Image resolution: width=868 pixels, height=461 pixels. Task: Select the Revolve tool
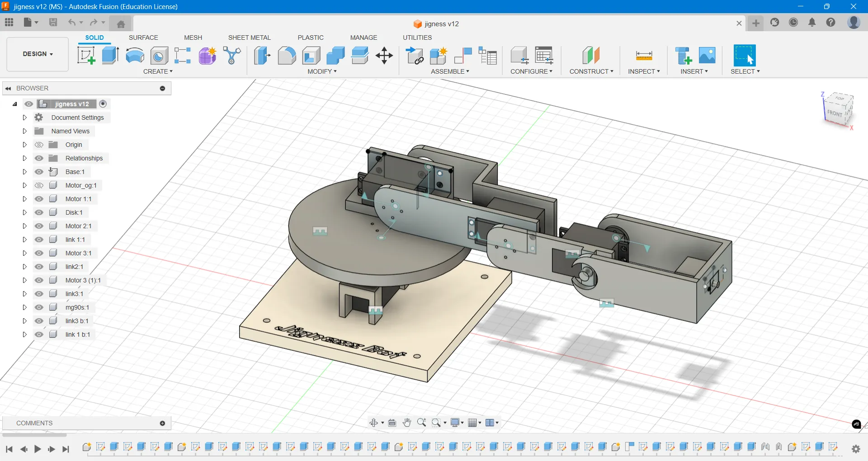pyautogui.click(x=135, y=56)
